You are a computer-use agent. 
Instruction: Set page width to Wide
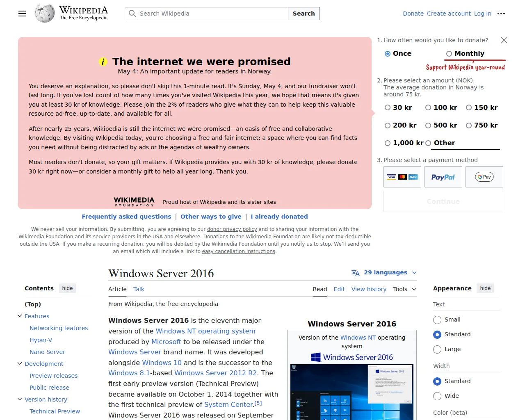tap(437, 396)
